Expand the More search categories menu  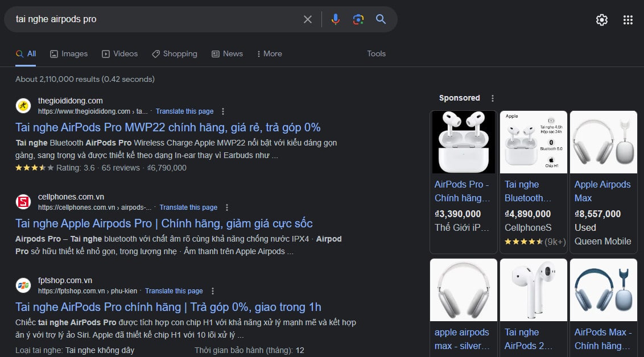(270, 54)
